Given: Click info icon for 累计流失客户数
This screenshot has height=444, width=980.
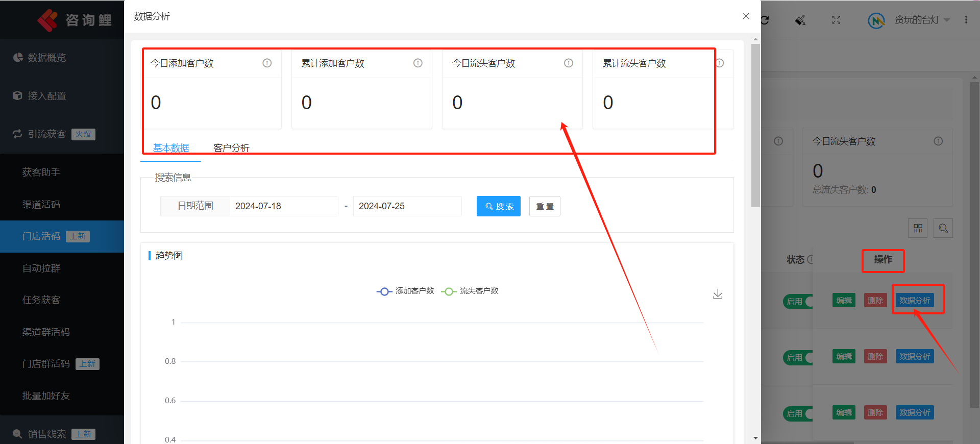Looking at the screenshot, I should tap(719, 63).
